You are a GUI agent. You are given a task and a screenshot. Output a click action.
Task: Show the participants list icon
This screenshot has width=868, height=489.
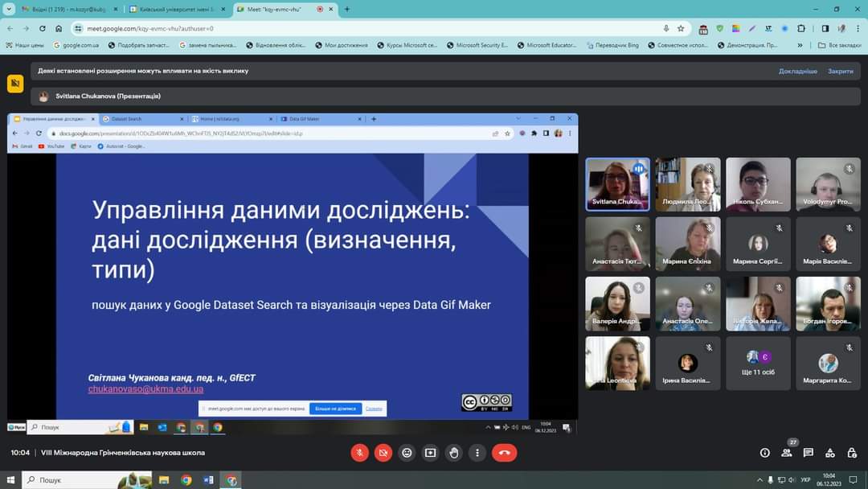[x=787, y=453]
